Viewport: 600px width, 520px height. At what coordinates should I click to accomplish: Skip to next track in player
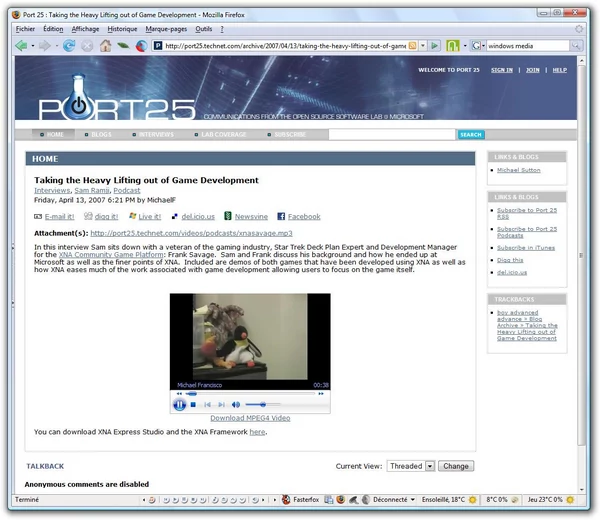221,404
